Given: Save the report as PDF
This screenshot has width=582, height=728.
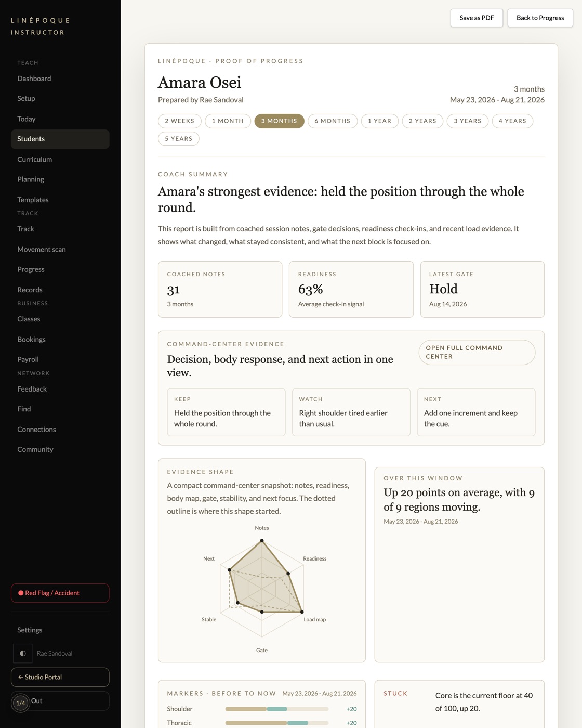Looking at the screenshot, I should point(477,18).
